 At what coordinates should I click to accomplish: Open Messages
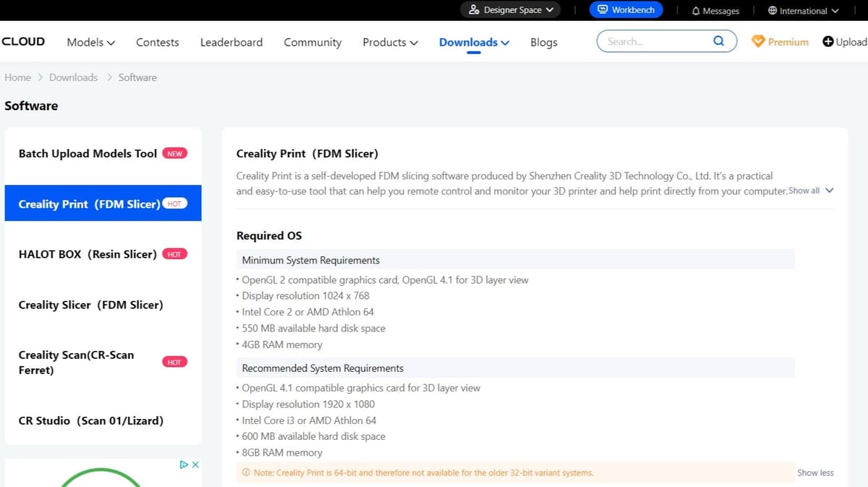[715, 11]
